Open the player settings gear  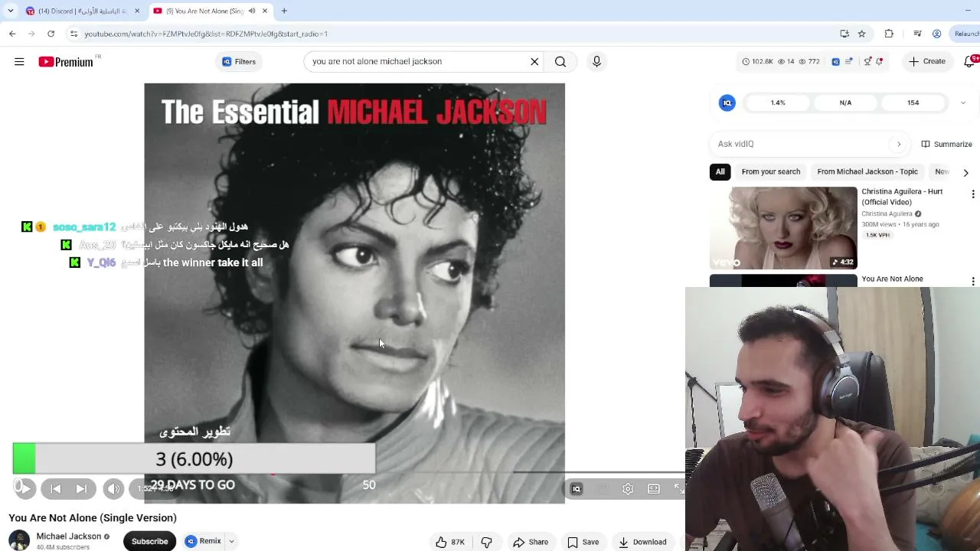(x=628, y=489)
